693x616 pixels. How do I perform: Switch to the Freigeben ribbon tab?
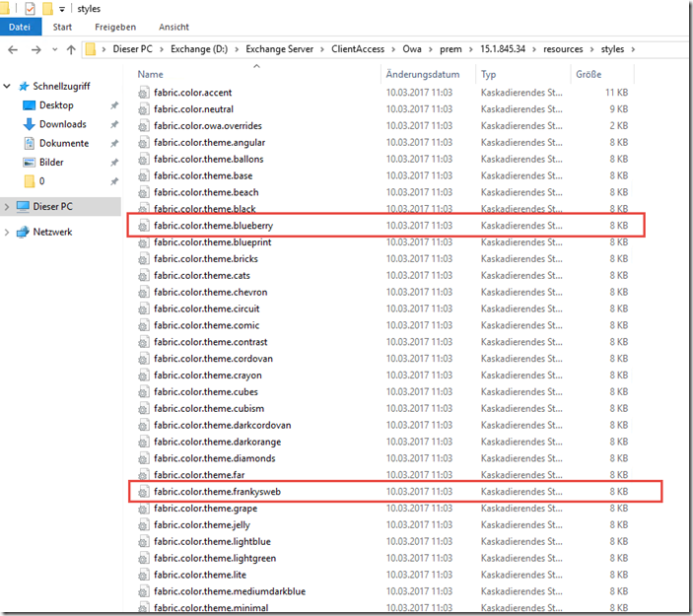115,27
